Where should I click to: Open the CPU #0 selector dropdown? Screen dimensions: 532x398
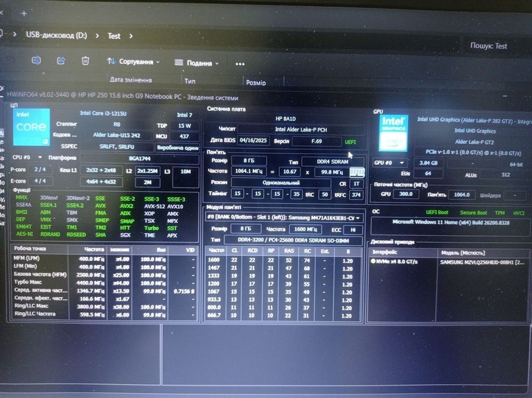coord(28,157)
